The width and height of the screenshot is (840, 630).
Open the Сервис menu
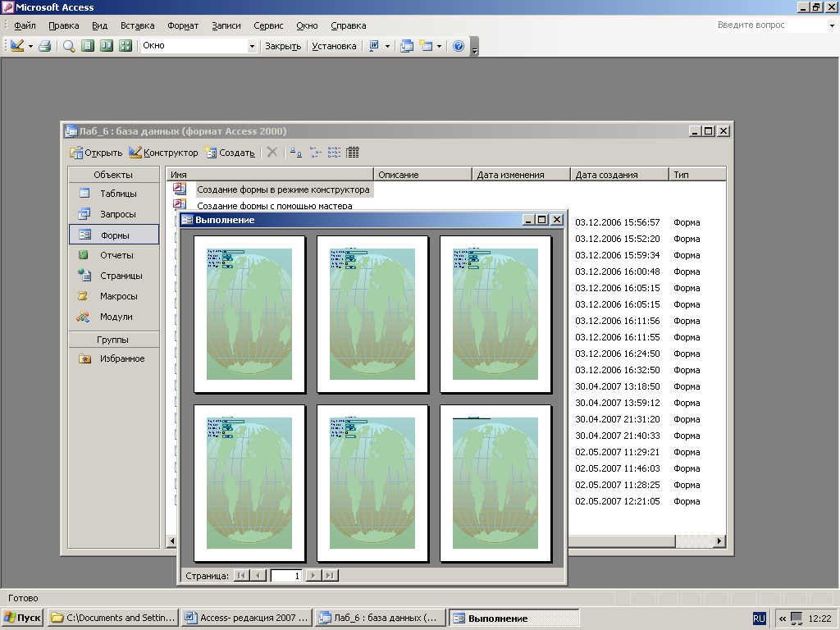pos(269,25)
